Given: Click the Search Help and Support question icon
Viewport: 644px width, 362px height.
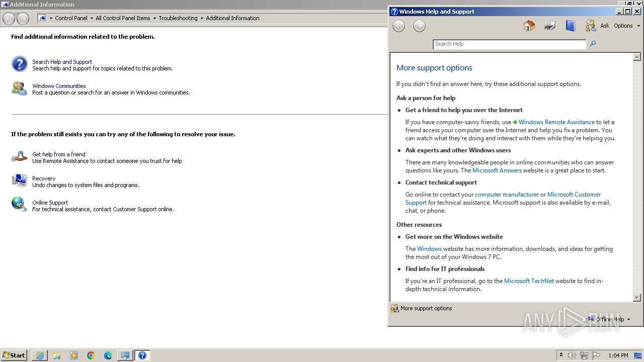Looking at the screenshot, I should (x=20, y=64).
